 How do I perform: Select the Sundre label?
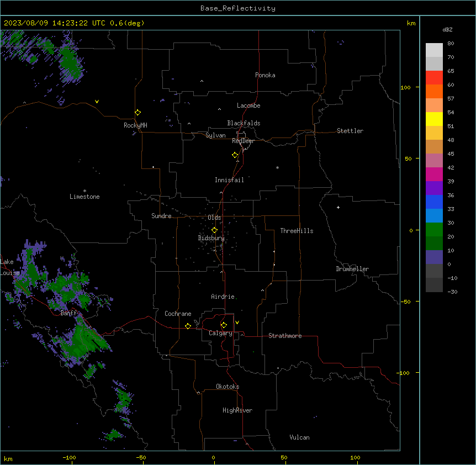[x=161, y=216]
